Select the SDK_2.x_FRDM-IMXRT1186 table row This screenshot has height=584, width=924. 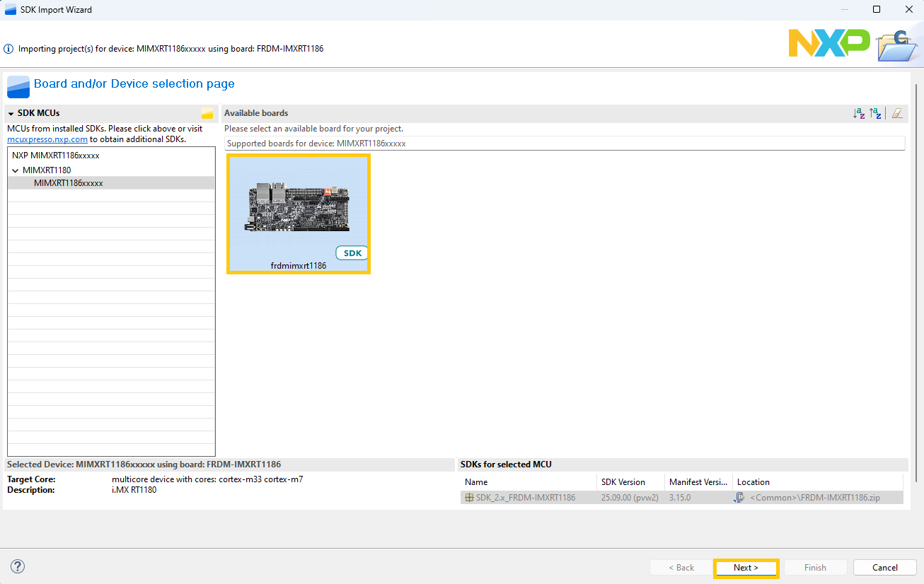pyautogui.click(x=526, y=498)
